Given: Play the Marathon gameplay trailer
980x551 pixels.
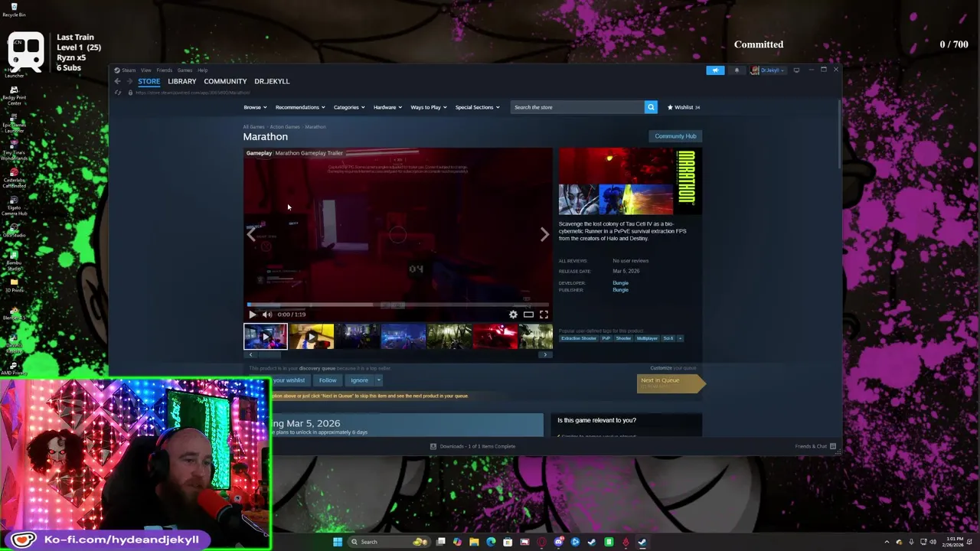Looking at the screenshot, I should (x=252, y=315).
